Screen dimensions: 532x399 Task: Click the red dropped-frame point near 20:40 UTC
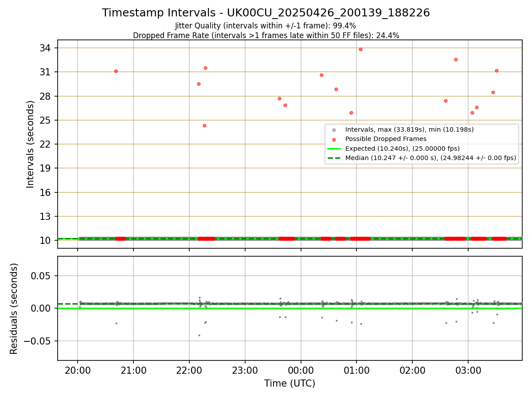tap(116, 71)
